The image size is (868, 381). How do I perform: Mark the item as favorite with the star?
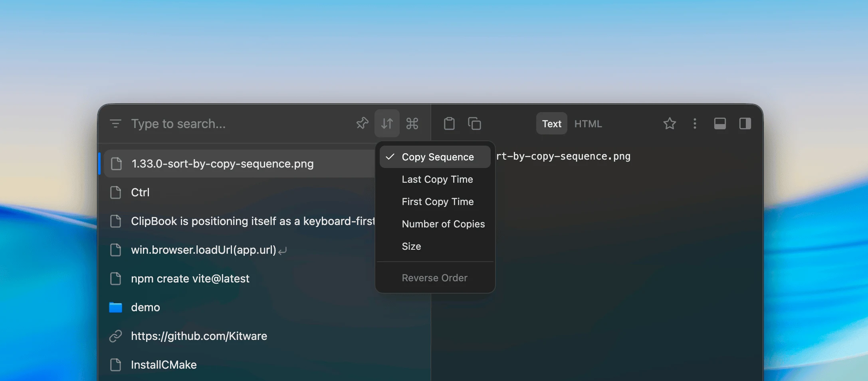pyautogui.click(x=670, y=123)
